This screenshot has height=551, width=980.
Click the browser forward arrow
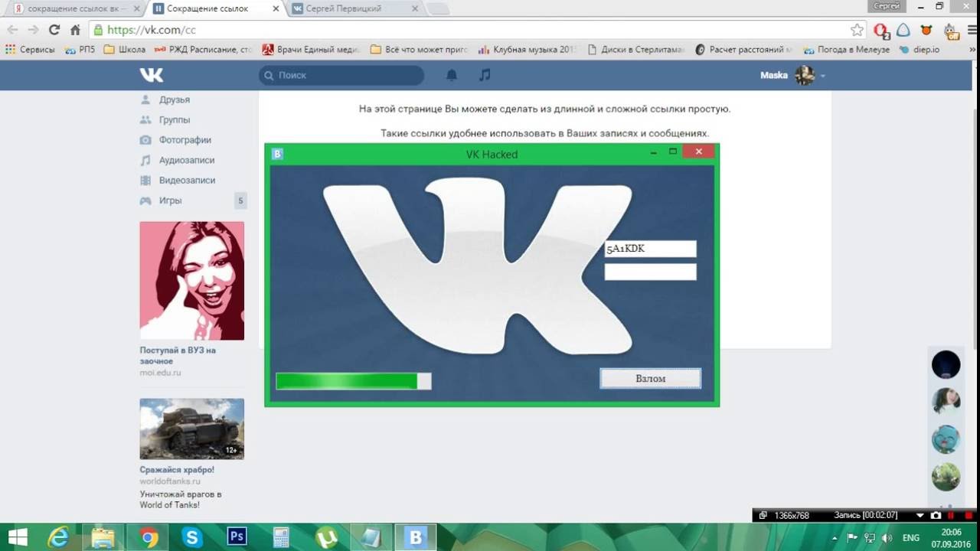point(33,30)
